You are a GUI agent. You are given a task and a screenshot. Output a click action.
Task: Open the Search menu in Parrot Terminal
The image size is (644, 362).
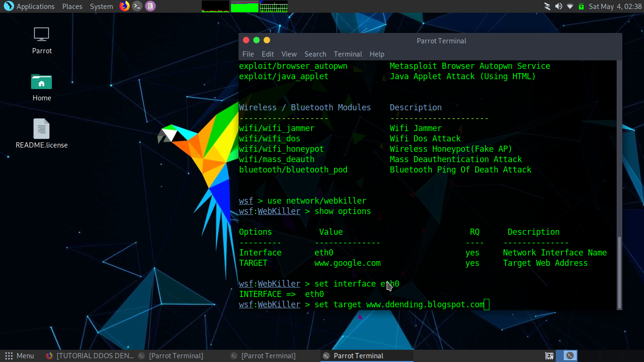point(315,54)
